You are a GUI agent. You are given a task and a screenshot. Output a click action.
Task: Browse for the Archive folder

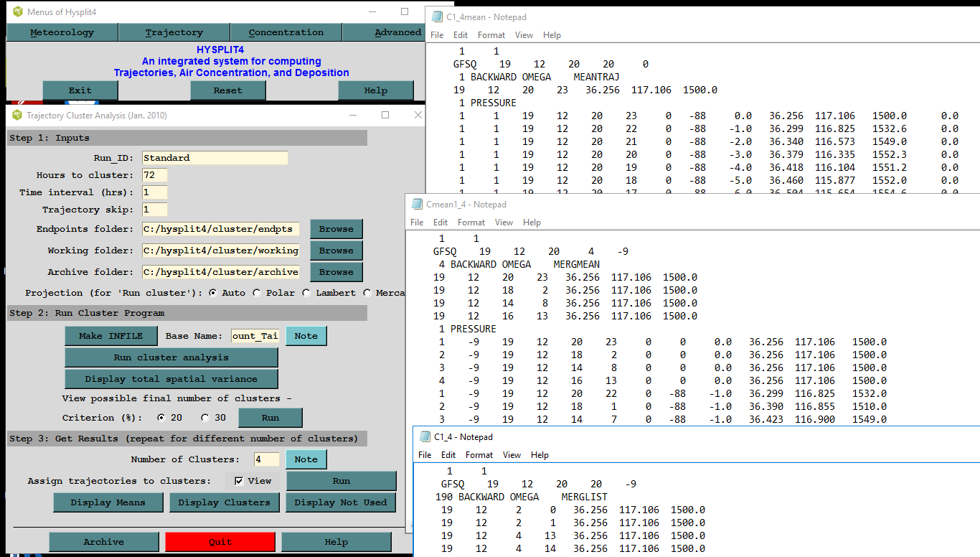pos(336,272)
